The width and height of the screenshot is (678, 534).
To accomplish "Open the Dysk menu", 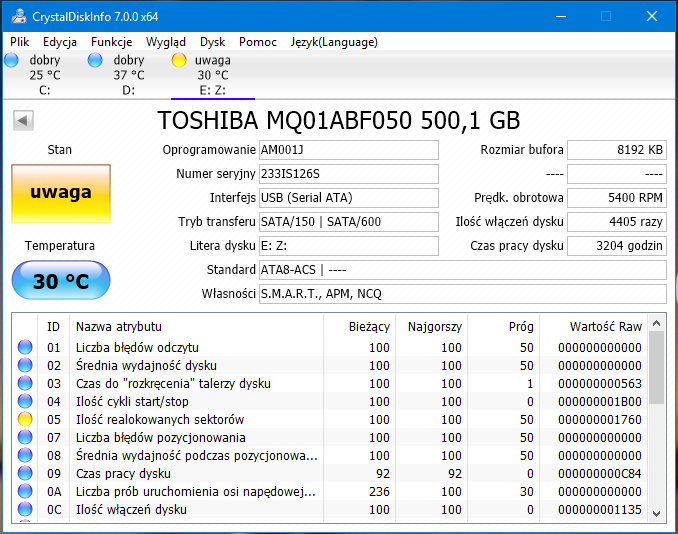I will point(212,42).
